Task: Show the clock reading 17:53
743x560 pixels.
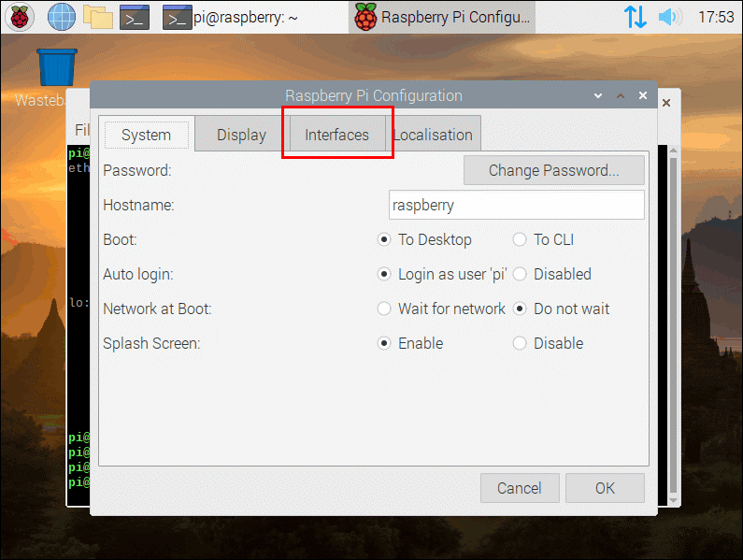Action: tap(716, 17)
